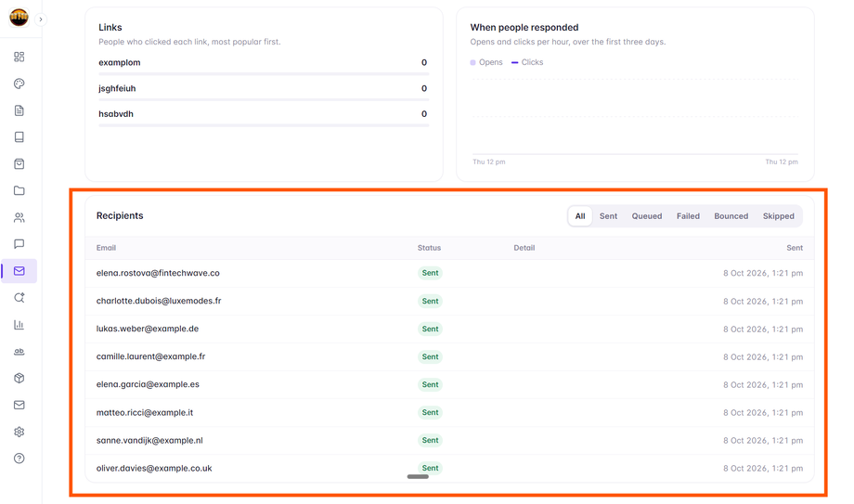Image resolution: width=854 pixels, height=504 pixels.
Task: Click Sent badge for lukas.weber row
Action: coord(430,329)
